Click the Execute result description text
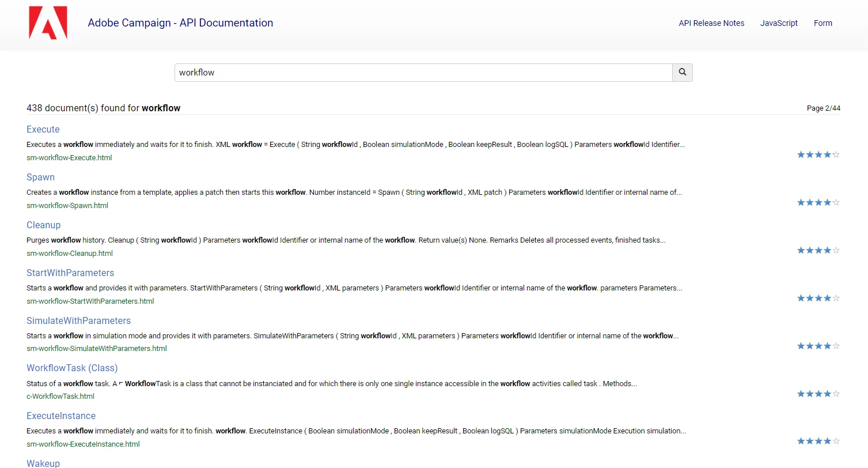This screenshot has width=868, height=468. click(x=355, y=145)
